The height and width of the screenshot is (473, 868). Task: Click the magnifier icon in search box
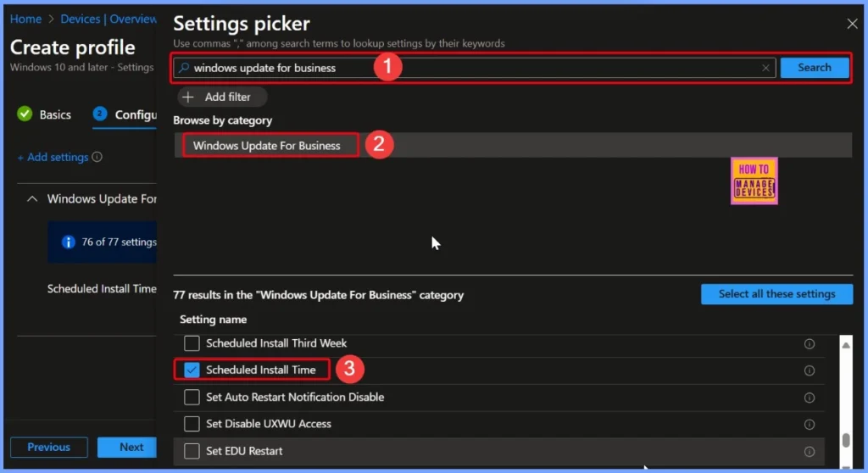click(x=184, y=68)
